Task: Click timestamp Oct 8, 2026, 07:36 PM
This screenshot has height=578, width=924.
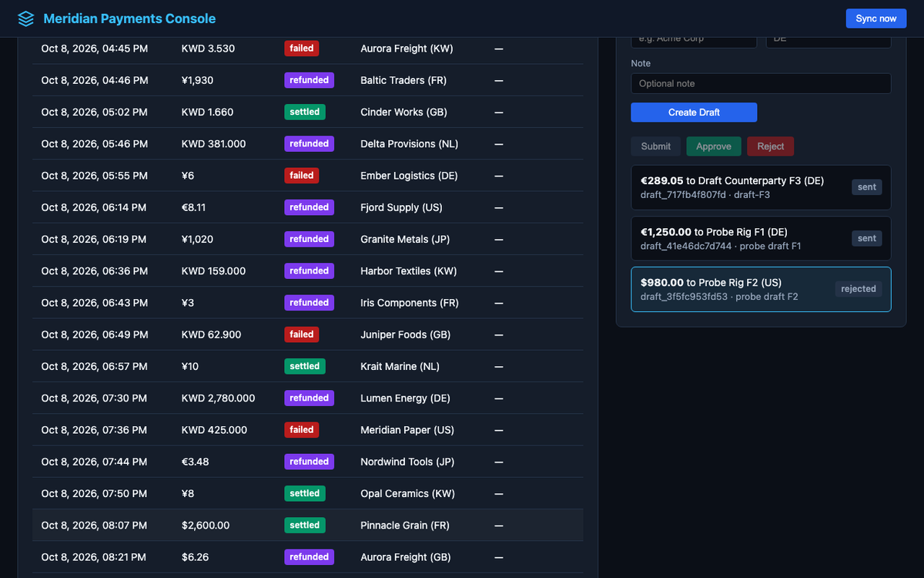Action: [x=95, y=430]
